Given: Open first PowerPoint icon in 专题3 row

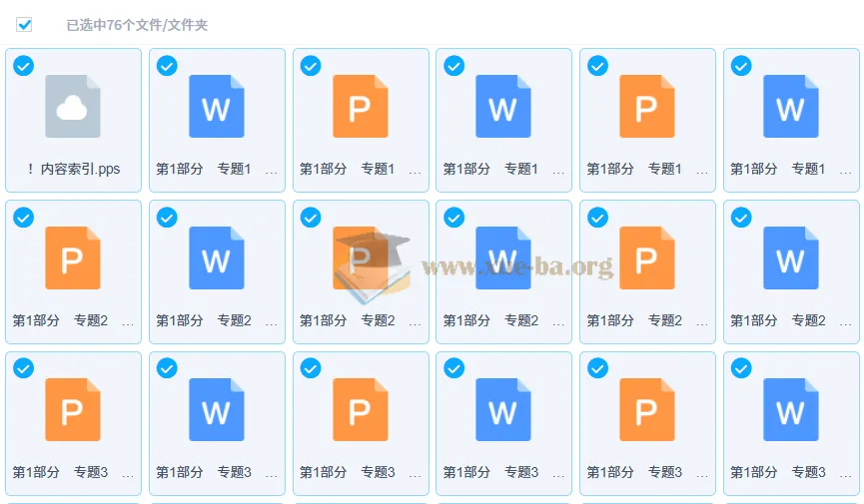Looking at the screenshot, I should tap(73, 410).
